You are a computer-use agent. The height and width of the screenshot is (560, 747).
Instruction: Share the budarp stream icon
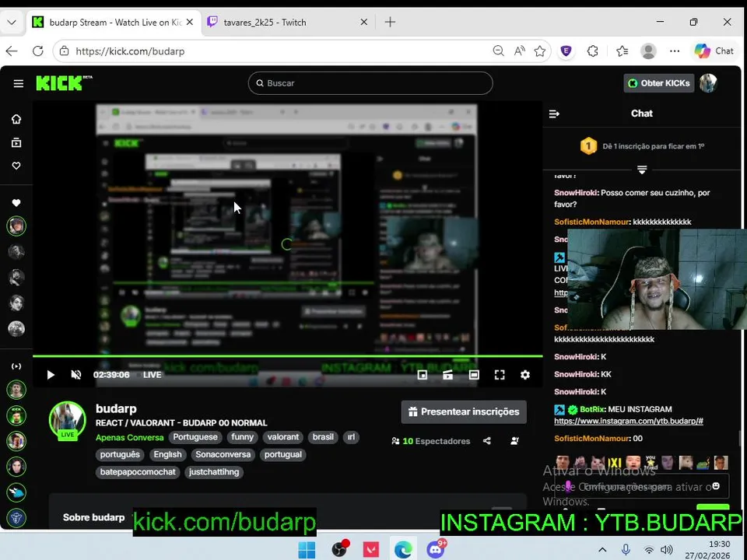click(486, 441)
